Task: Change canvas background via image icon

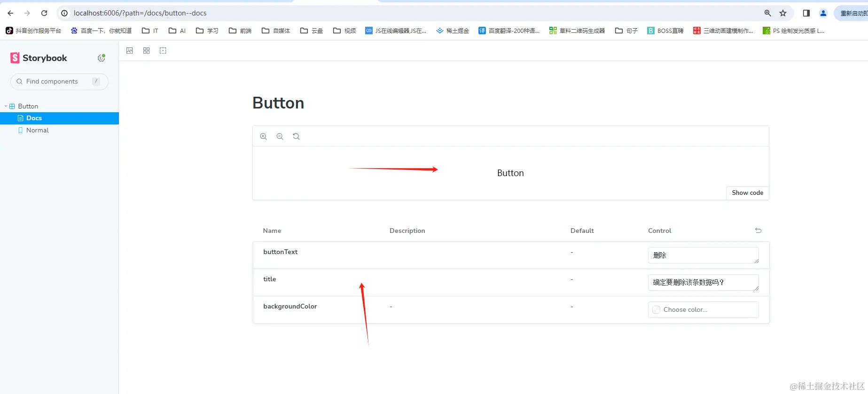Action: (x=130, y=51)
